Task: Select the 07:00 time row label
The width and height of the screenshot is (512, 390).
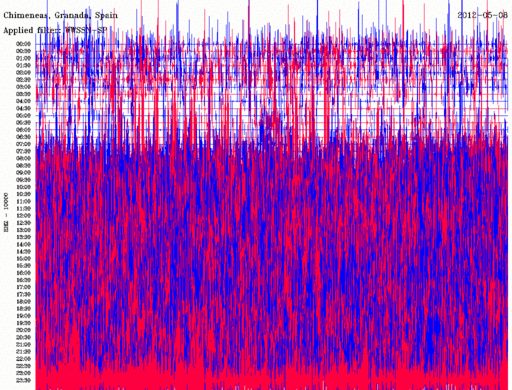Action: [x=23, y=144]
